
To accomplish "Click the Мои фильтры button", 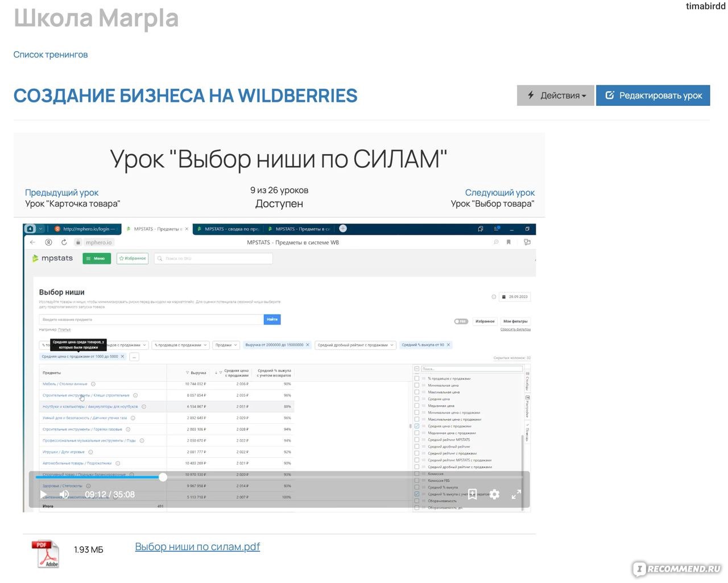I will tap(515, 321).
